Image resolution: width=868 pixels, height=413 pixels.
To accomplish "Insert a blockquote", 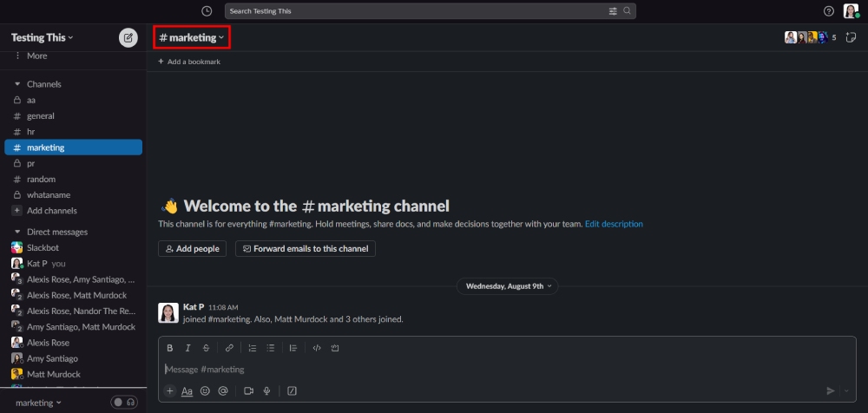I will 293,348.
